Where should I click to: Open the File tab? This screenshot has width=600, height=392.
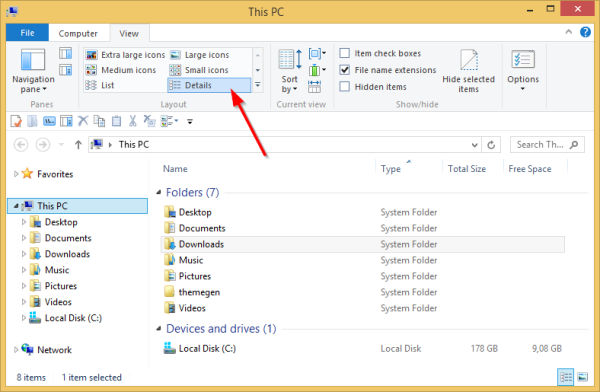pos(27,33)
